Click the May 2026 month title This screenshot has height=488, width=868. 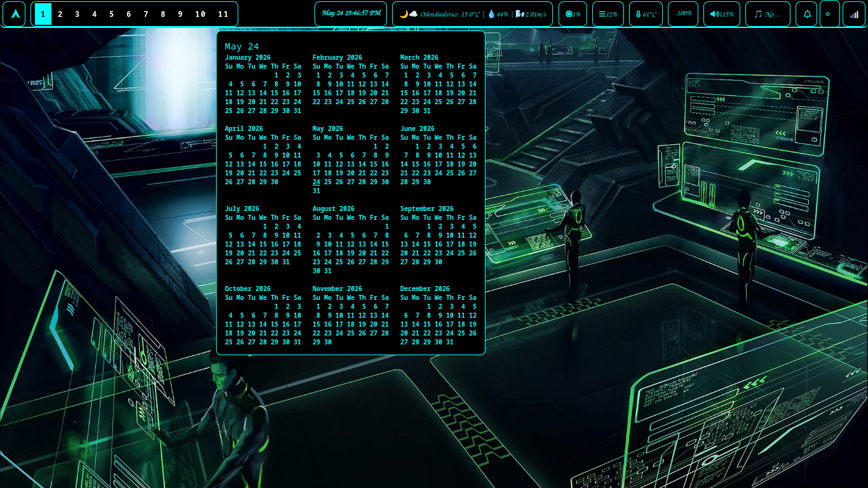[x=328, y=128]
